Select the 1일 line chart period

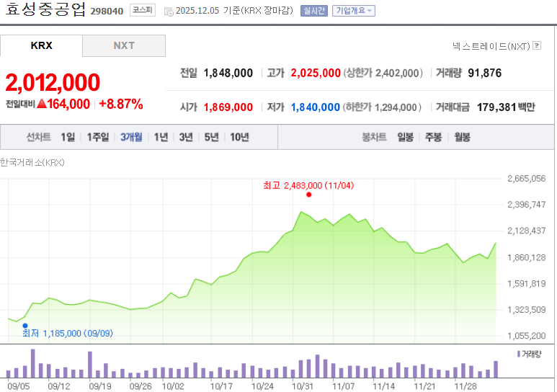click(68, 137)
